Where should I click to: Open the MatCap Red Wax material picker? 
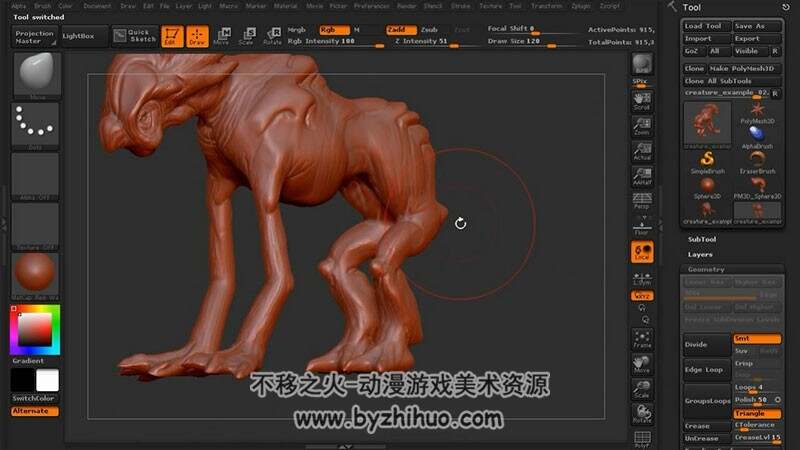(35, 276)
